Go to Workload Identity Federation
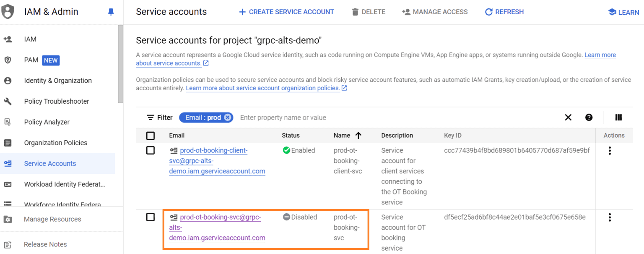The image size is (644, 254). coord(64,184)
